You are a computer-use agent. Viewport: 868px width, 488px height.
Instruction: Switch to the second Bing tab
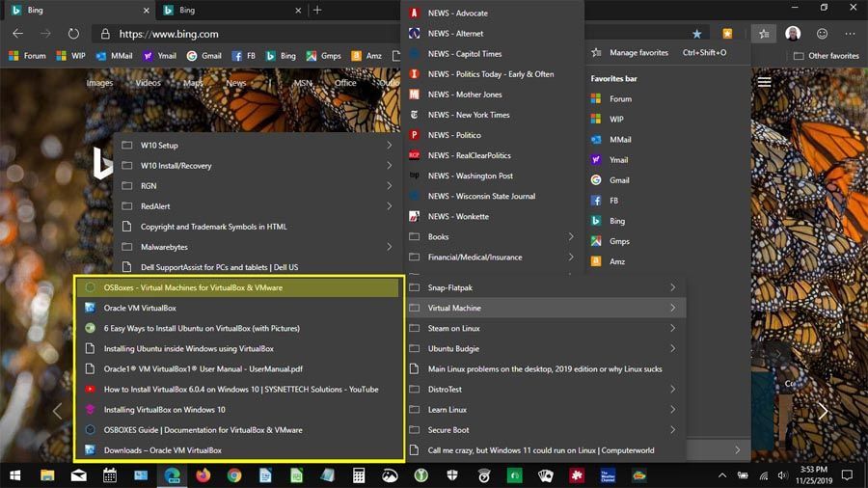point(232,10)
